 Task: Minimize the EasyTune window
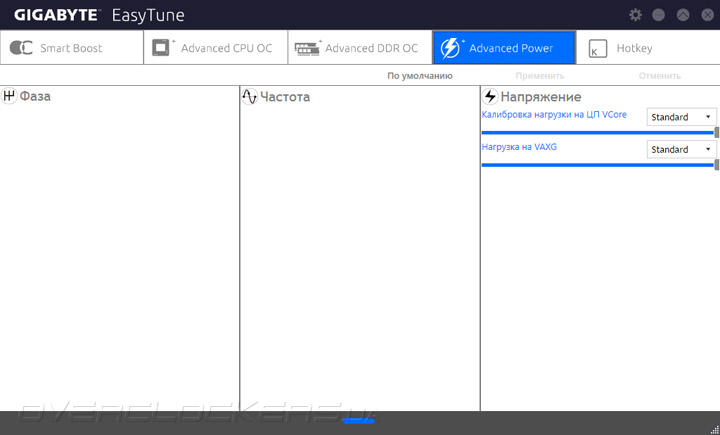tap(658, 15)
